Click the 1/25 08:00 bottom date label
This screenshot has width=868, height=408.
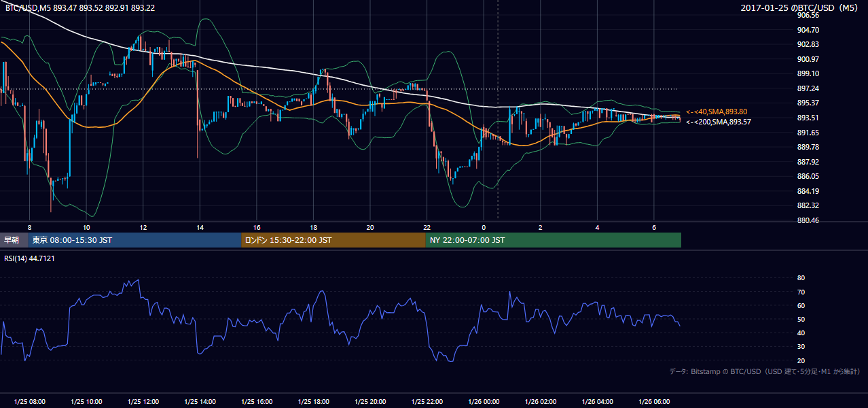point(29,402)
